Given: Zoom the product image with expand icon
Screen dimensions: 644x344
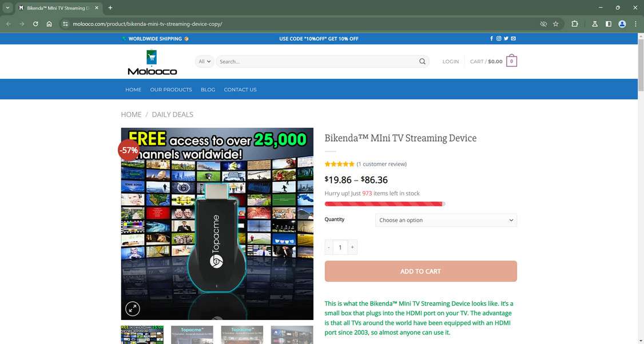Looking at the screenshot, I should [x=133, y=309].
